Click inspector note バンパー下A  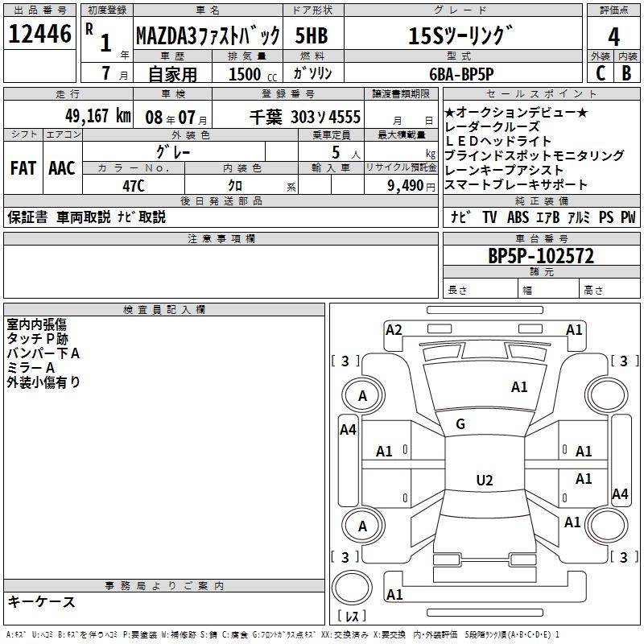tap(43, 353)
